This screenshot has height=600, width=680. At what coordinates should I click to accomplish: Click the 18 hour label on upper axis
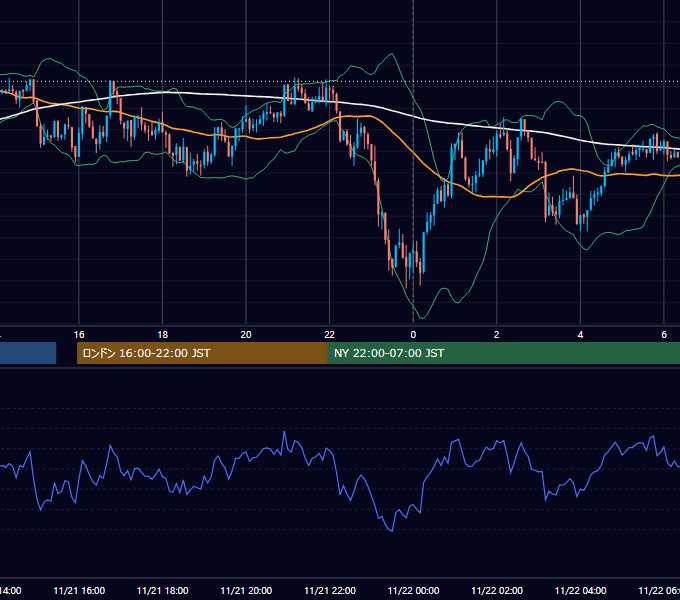pos(163,335)
